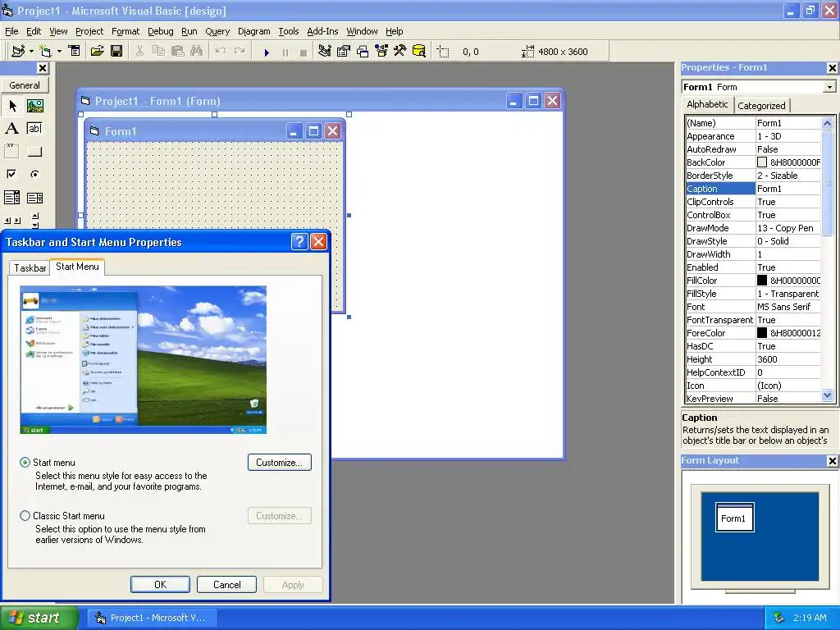
Task: Click Cancel in Taskbar Properties dialog
Action: coord(226,584)
